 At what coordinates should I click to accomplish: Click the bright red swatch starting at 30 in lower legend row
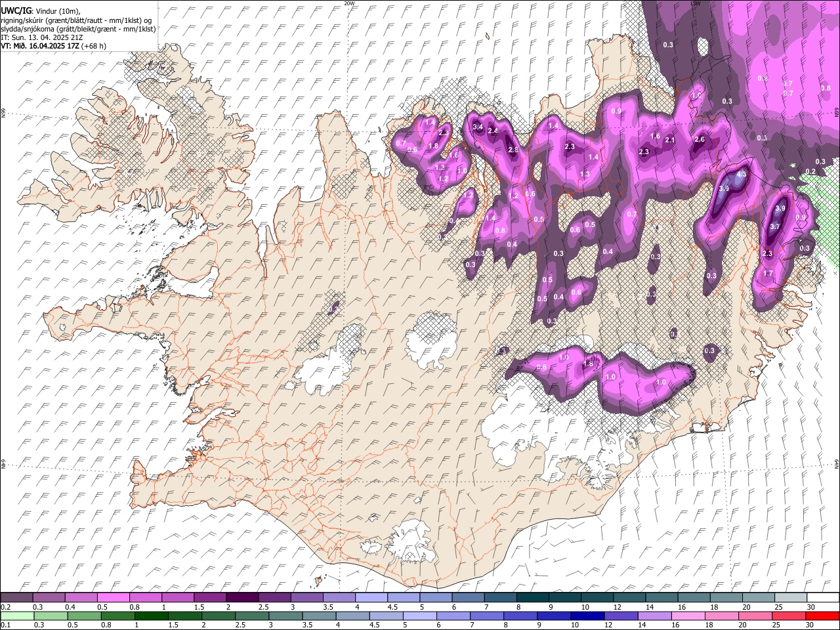pyautogui.click(x=822, y=616)
